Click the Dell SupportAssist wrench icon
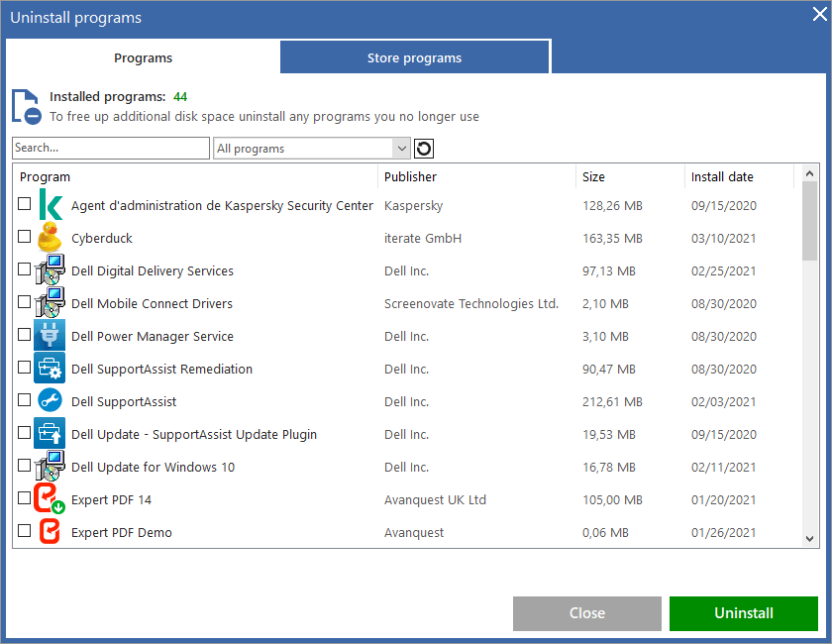Viewport: 832px width, 644px height. pyautogui.click(x=50, y=400)
